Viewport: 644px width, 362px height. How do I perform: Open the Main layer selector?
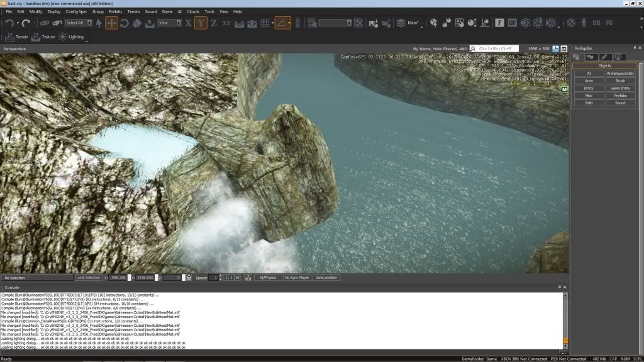click(x=409, y=23)
